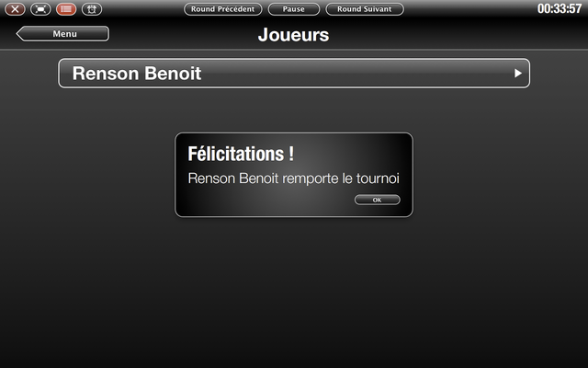Click the Renson Benoit name label in list
Image resolution: width=588 pixels, height=368 pixels.
[137, 74]
